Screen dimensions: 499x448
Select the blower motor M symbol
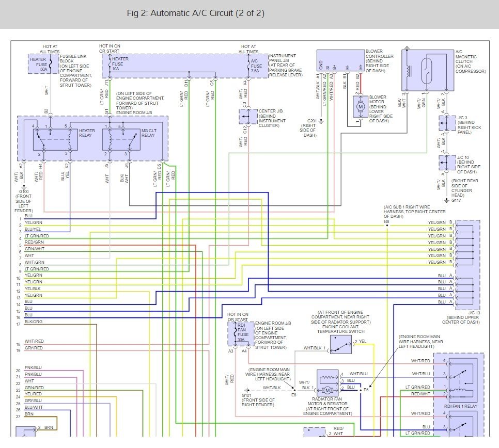click(360, 106)
